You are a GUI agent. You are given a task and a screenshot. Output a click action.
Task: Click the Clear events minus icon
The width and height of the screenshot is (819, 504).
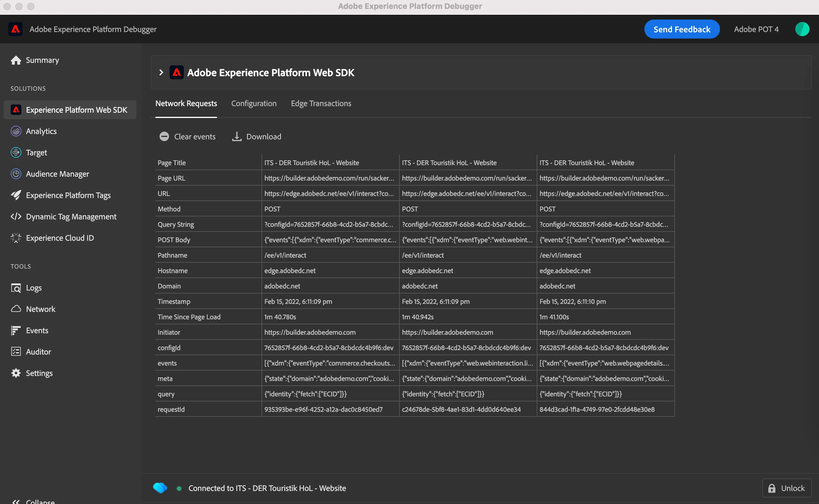(164, 136)
